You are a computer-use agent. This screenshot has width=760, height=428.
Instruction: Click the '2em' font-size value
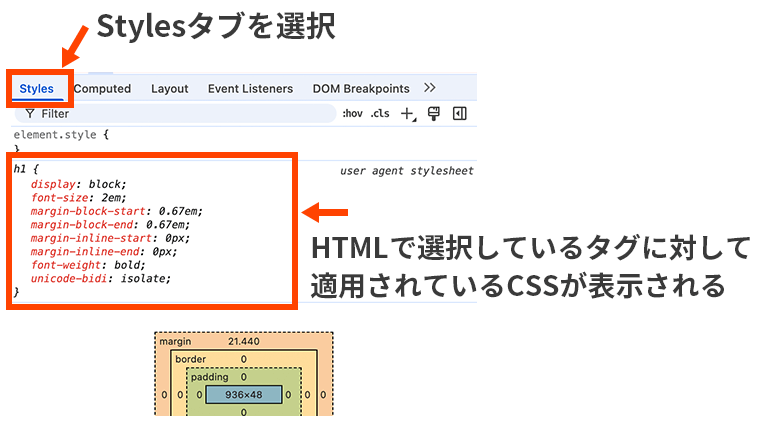click(x=111, y=198)
